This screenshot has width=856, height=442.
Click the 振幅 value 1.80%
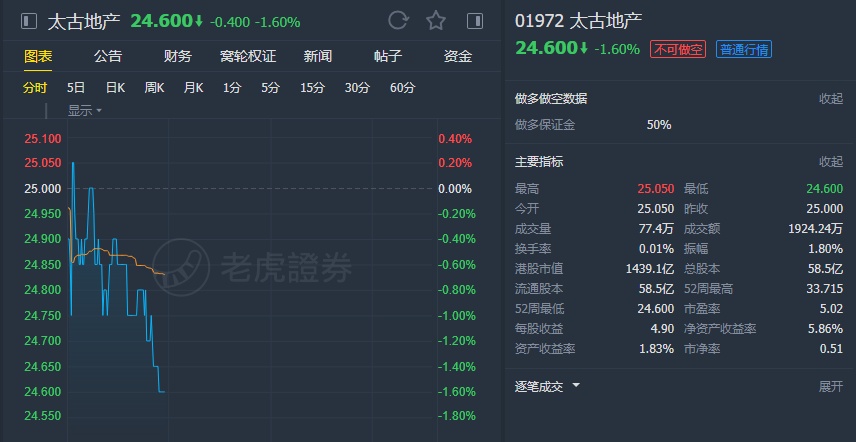point(825,249)
